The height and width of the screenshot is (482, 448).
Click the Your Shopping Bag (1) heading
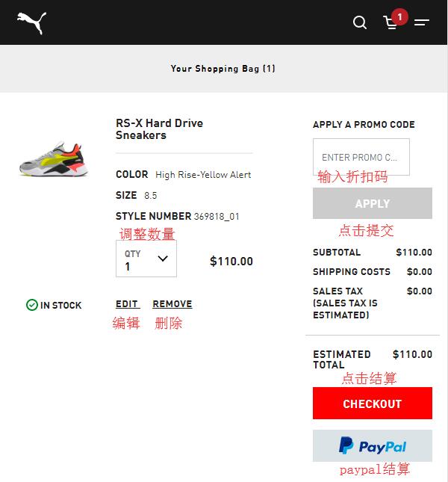click(223, 68)
